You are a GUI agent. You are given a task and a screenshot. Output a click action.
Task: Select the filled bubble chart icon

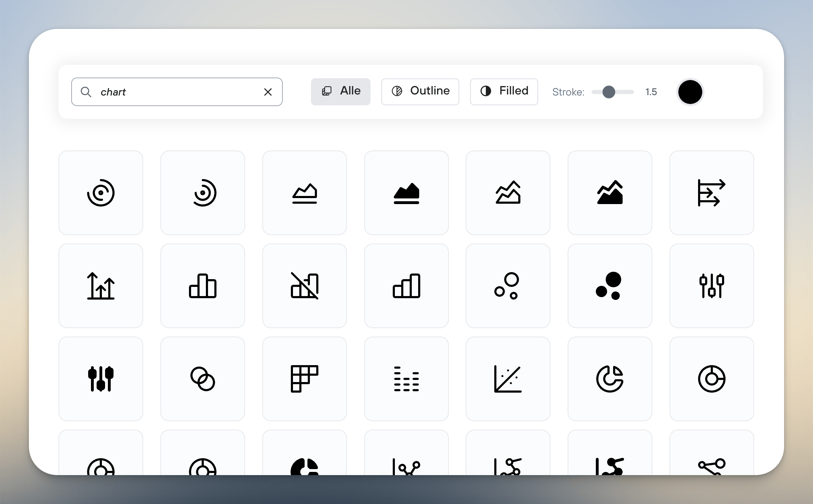[x=610, y=286]
